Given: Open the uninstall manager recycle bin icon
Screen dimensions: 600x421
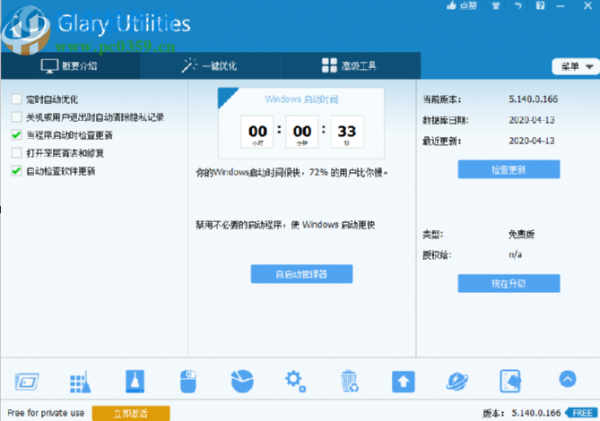Looking at the screenshot, I should pyautogui.click(x=349, y=381).
